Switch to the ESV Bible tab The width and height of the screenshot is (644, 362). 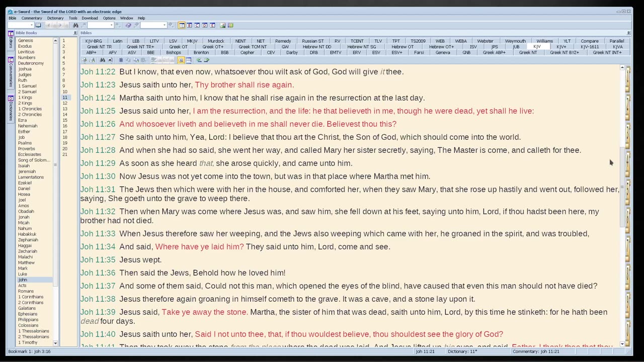pos(376,53)
